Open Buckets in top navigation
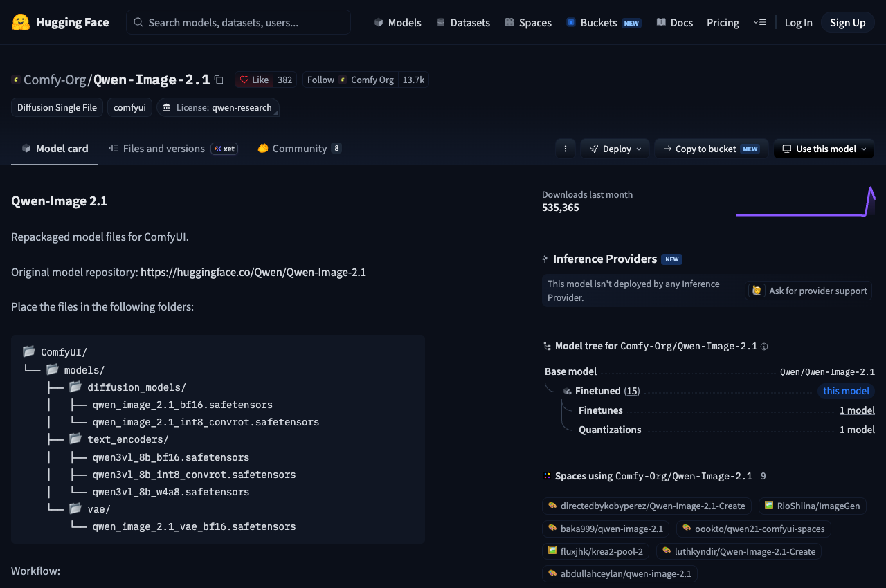Viewport: 886px width, 588px height. pos(604,22)
